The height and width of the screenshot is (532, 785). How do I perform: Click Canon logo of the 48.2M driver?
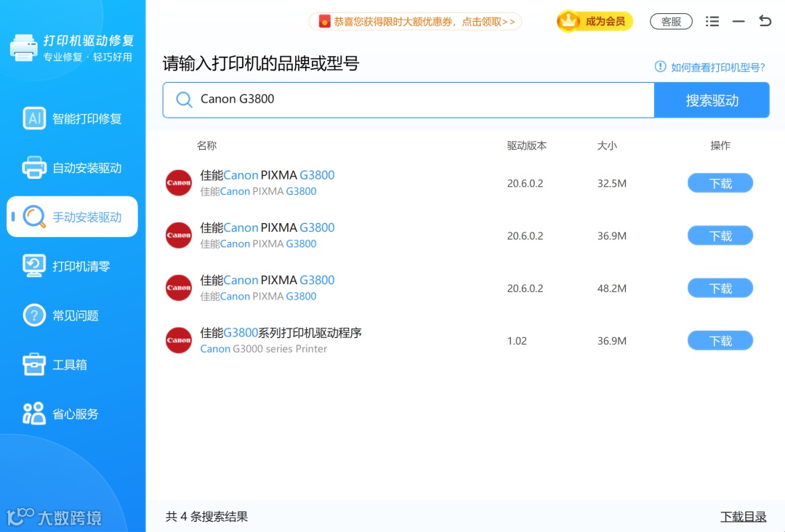pyautogui.click(x=179, y=288)
